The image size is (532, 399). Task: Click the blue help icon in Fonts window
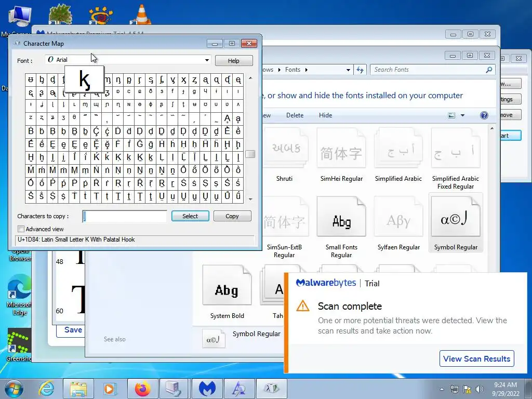click(x=484, y=115)
